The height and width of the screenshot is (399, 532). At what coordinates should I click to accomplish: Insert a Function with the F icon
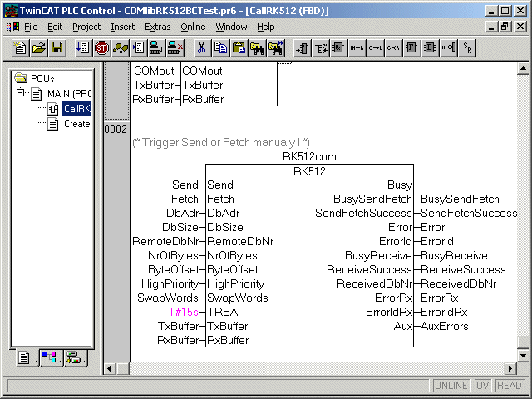tap(411, 48)
